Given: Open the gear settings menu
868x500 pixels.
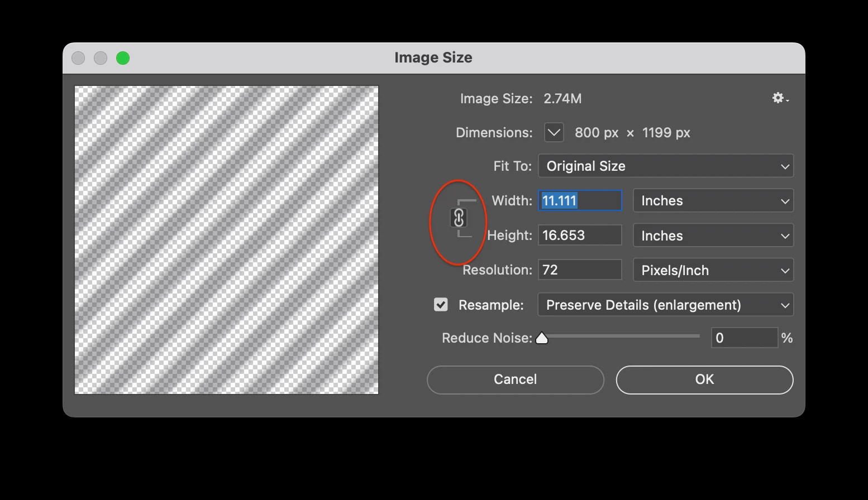Looking at the screenshot, I should 780,98.
